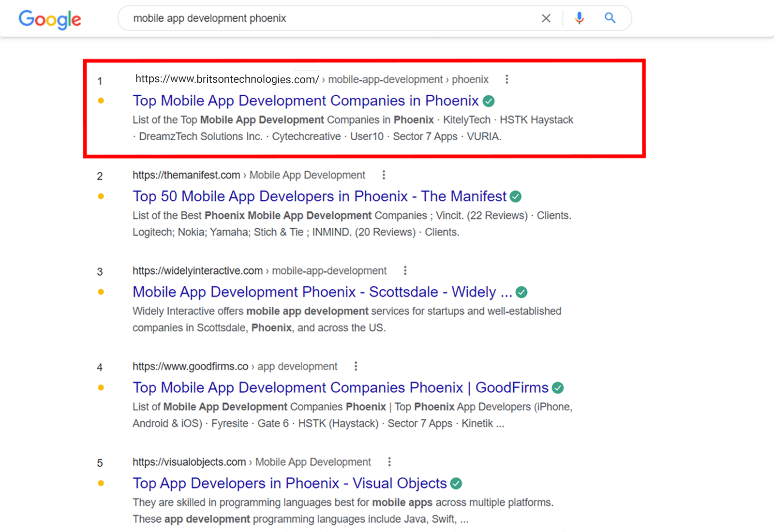
Task: Expand three-dot menu for widelyinteractive.com result
Action: point(405,271)
